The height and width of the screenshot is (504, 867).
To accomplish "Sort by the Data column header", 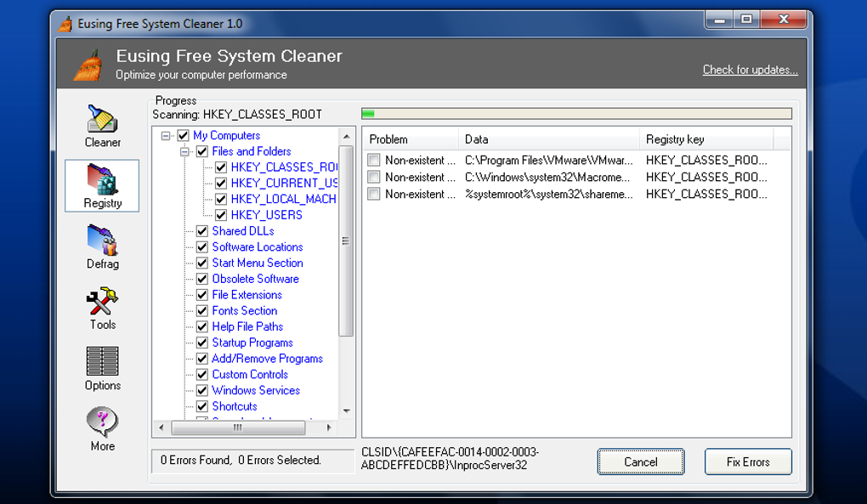I will [548, 139].
